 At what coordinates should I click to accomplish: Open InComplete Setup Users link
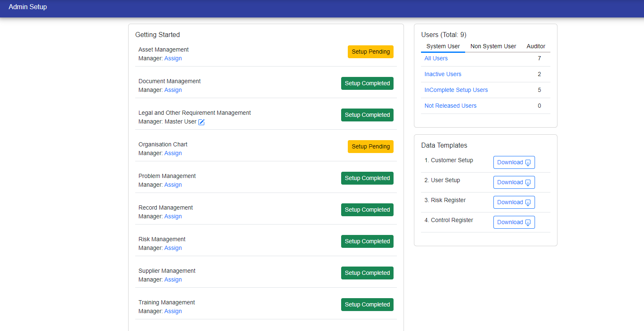[x=456, y=90]
